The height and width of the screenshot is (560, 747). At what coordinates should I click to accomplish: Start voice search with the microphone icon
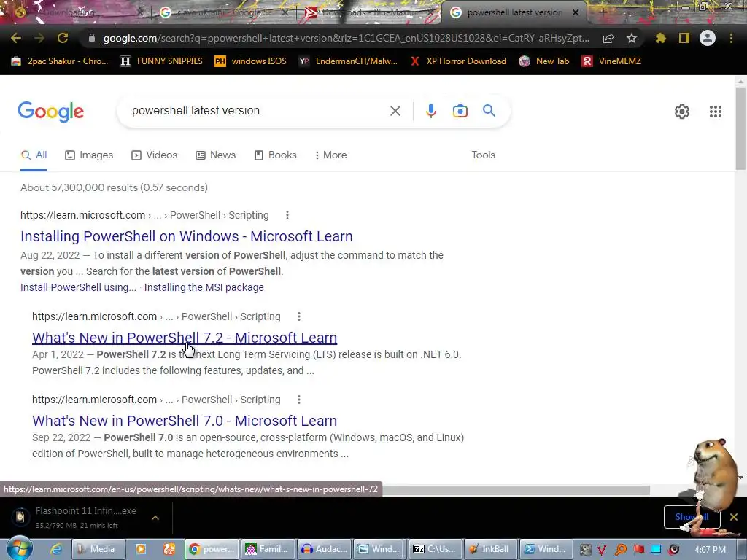[430, 111]
